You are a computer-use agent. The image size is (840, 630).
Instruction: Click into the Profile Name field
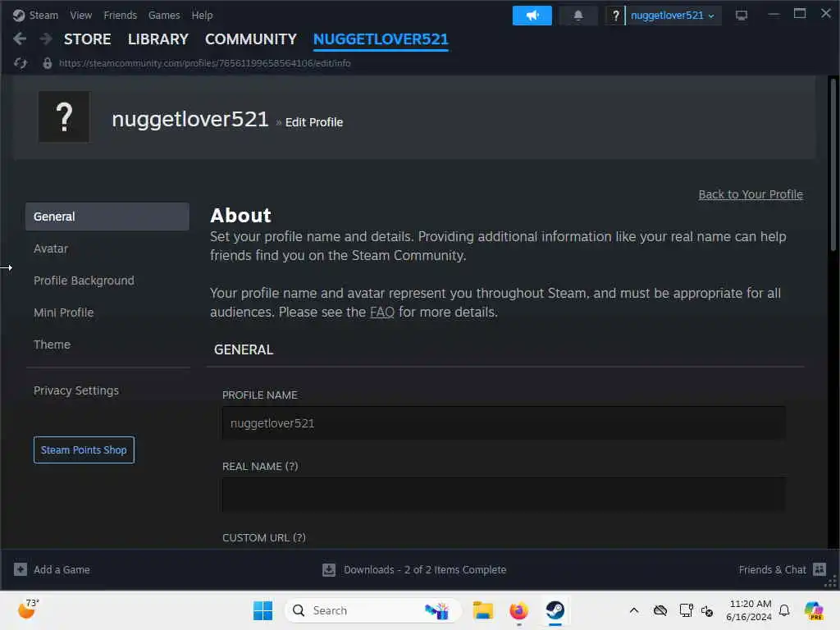[x=504, y=423]
